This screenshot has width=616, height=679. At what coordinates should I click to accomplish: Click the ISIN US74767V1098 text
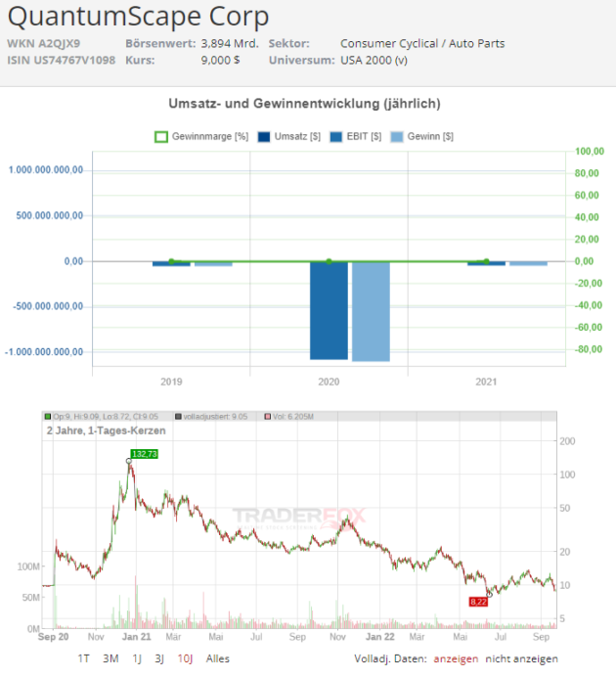[x=61, y=61]
